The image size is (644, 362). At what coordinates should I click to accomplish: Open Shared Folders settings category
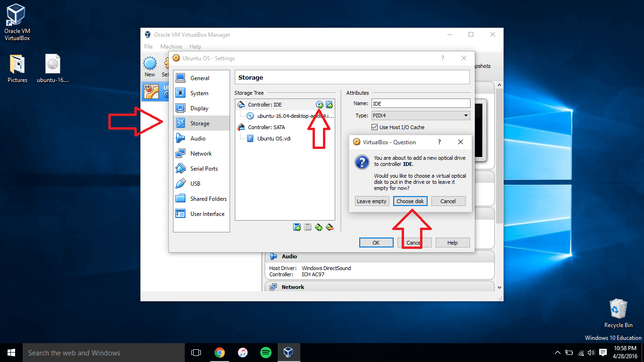201,199
